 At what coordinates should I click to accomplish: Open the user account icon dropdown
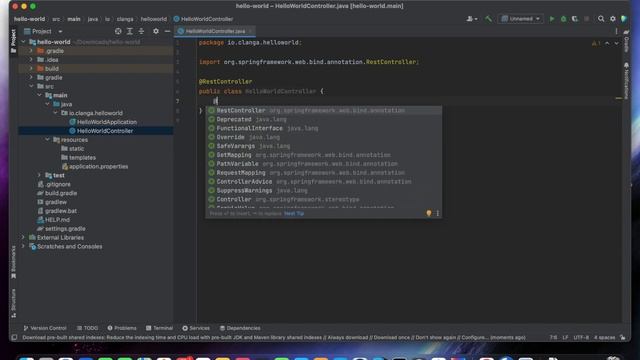pos(472,19)
